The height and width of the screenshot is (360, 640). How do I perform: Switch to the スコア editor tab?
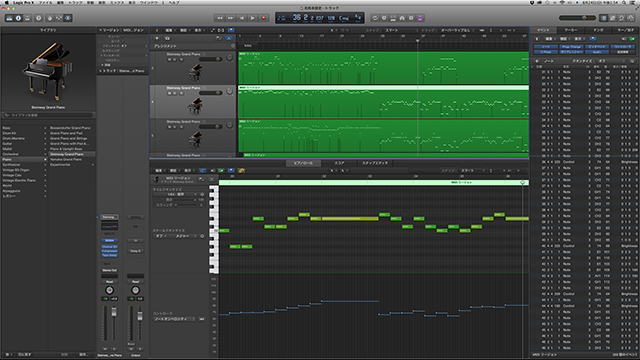(339, 163)
